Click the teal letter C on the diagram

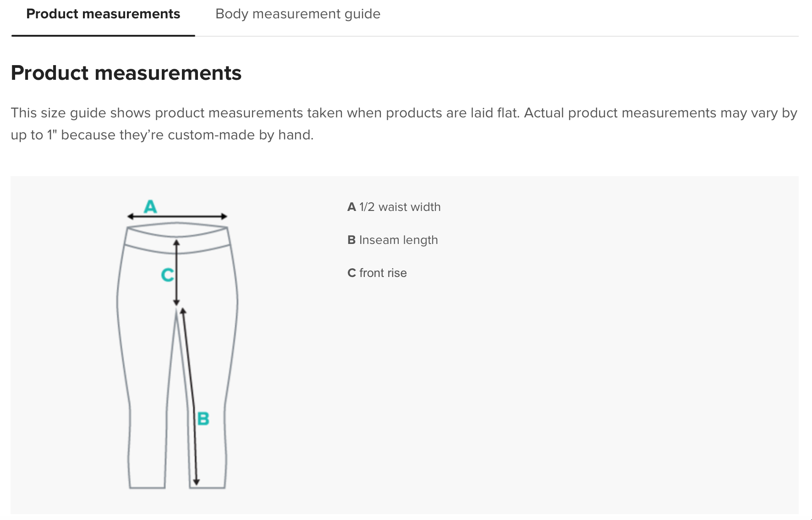(x=167, y=275)
